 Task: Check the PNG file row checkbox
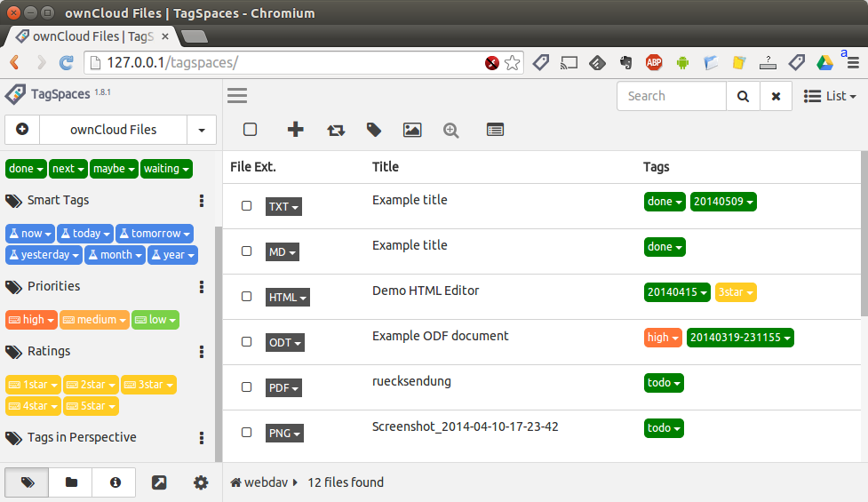(x=246, y=433)
